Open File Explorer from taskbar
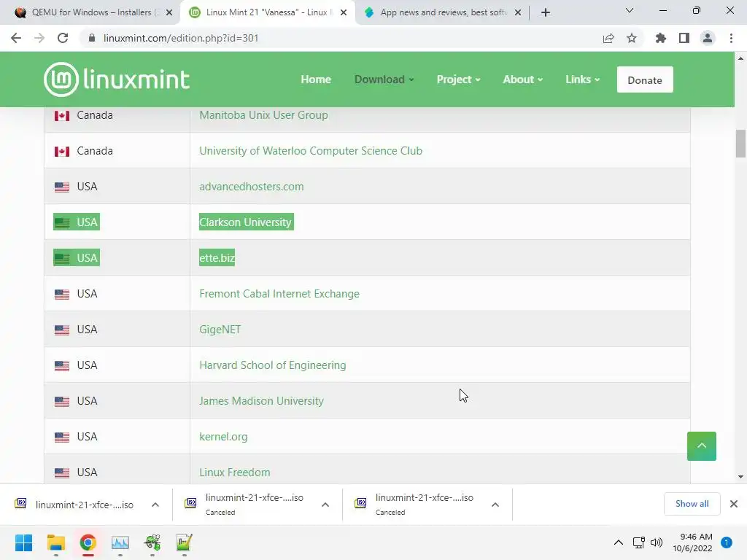This screenshot has height=560, width=747. tap(55, 542)
